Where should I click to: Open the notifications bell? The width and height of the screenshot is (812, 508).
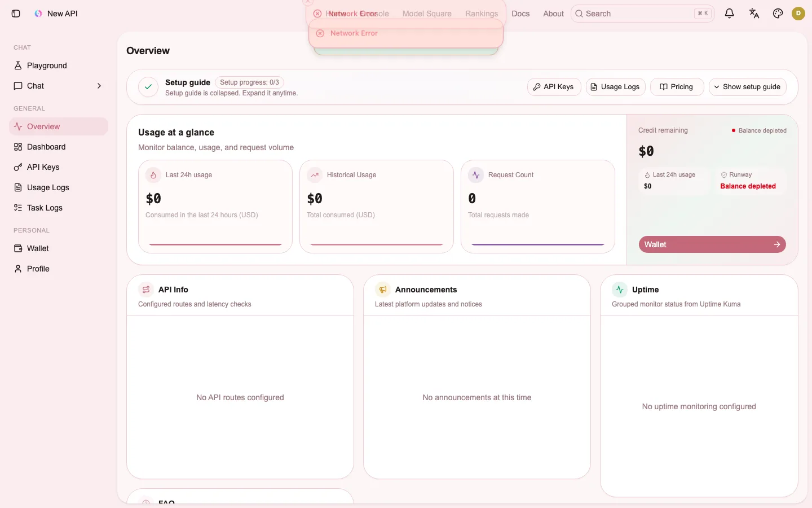[x=730, y=14]
